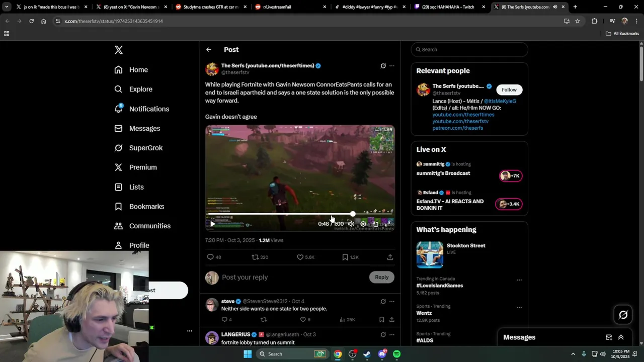Repost the post with 320 reposts
The image size is (644, 362).
click(x=255, y=257)
